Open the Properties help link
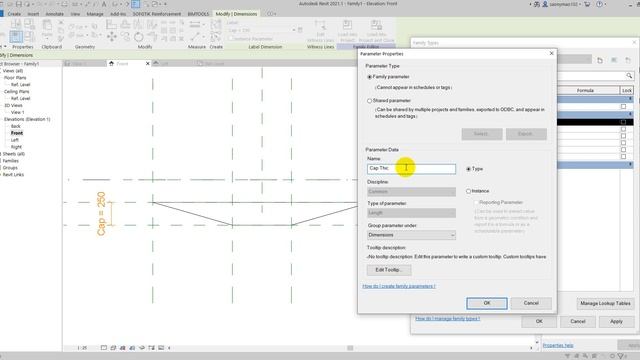This screenshot has width=640, height=360. (558, 346)
